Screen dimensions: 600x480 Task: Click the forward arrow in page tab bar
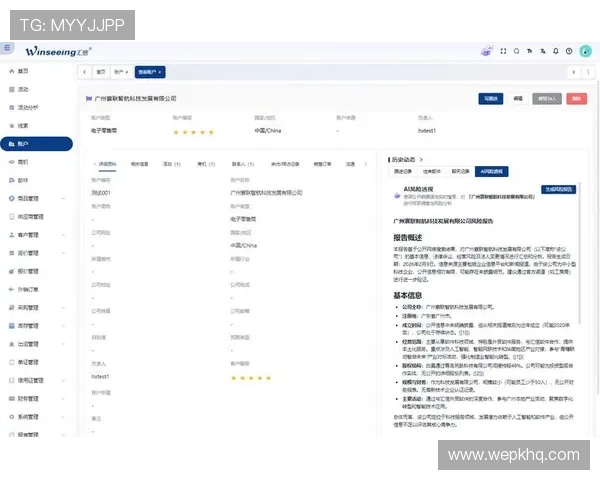(x=573, y=72)
